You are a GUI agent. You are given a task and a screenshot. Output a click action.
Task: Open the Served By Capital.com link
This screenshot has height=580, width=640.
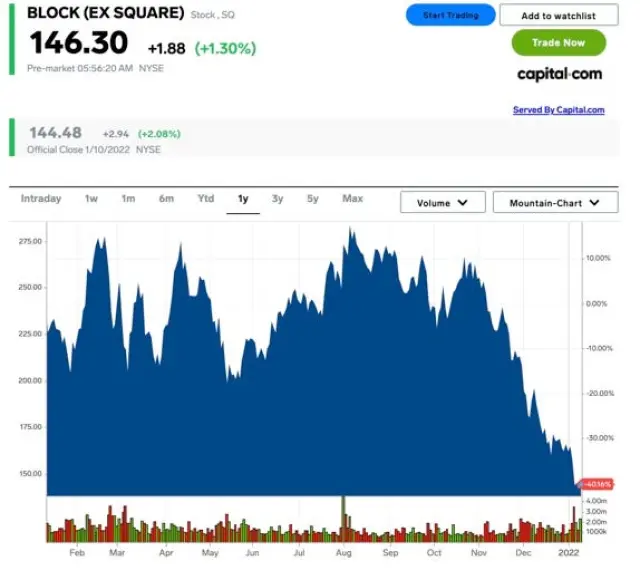point(558,110)
